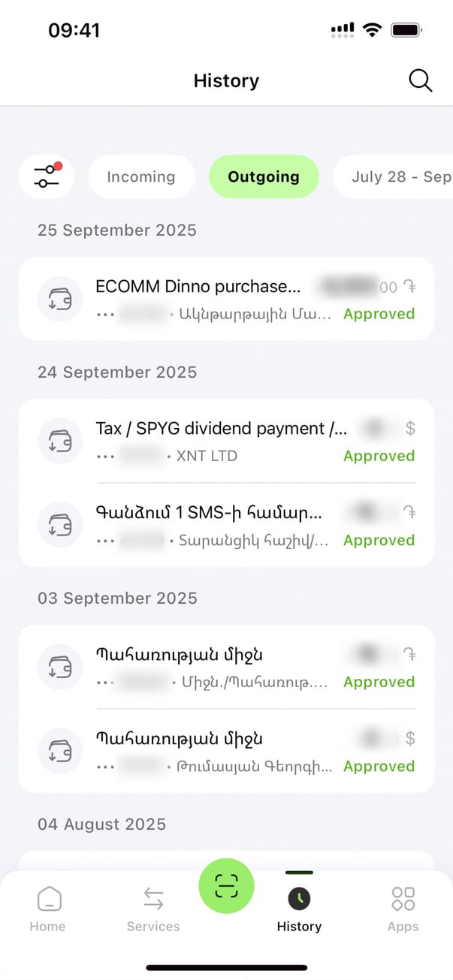The height and width of the screenshot is (980, 453).
Task: Open the filter sliders icon
Action: (x=47, y=177)
